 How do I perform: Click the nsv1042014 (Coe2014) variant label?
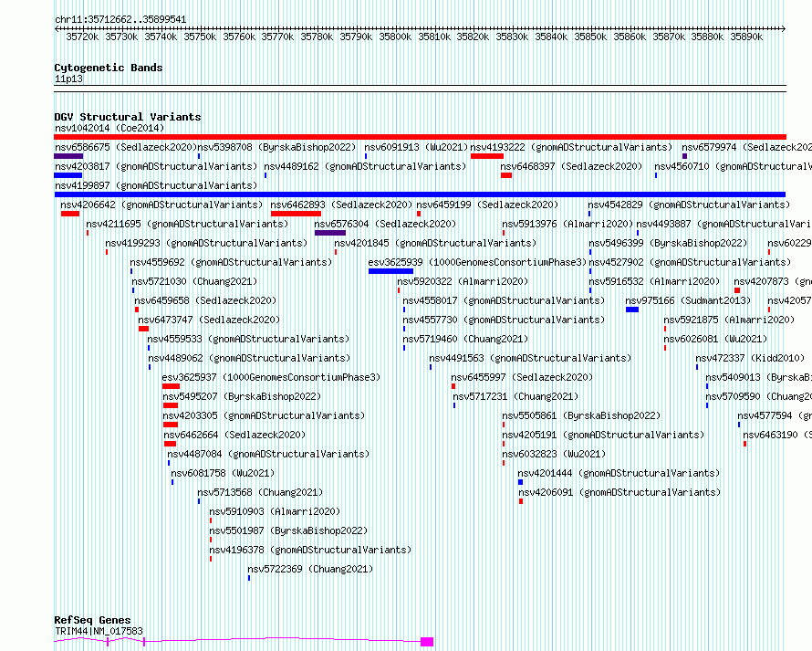109,128
